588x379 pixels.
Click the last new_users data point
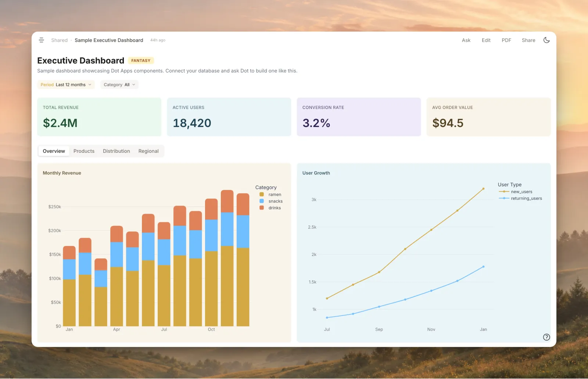(483, 189)
